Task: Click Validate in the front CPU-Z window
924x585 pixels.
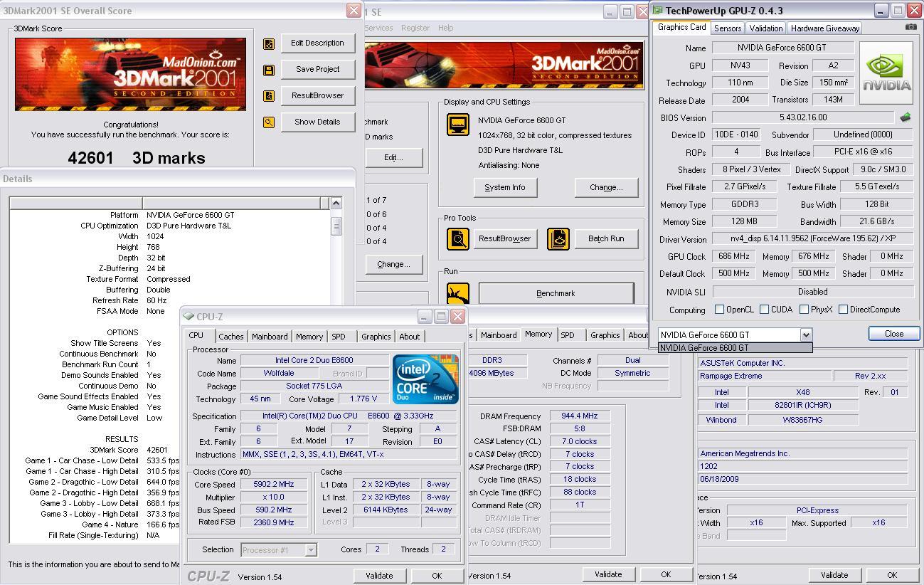Action: 379,576
